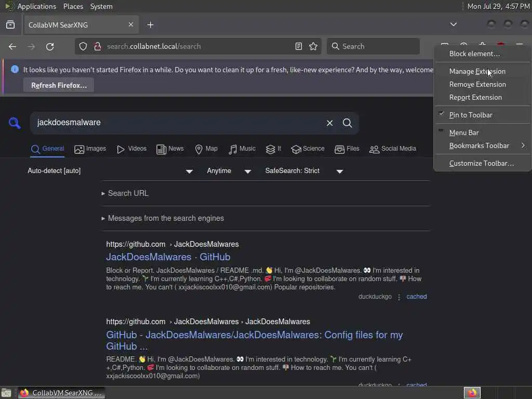
Task: Toggle reader view icon in address bar
Action: pos(299,46)
